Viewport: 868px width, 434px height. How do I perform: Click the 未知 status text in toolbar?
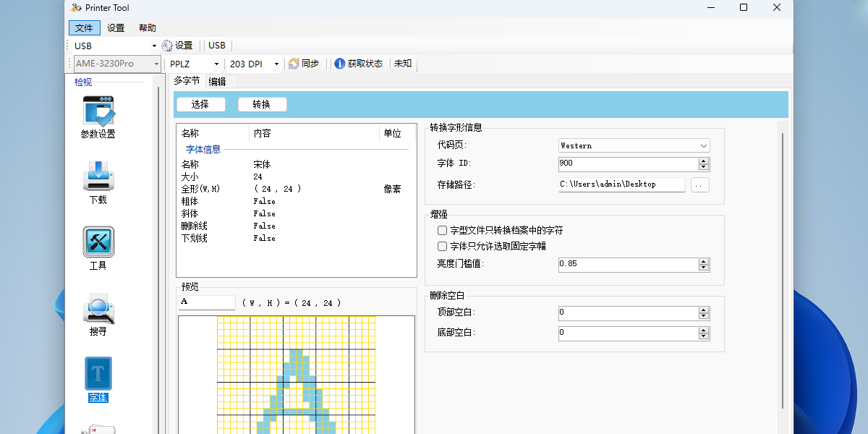403,64
